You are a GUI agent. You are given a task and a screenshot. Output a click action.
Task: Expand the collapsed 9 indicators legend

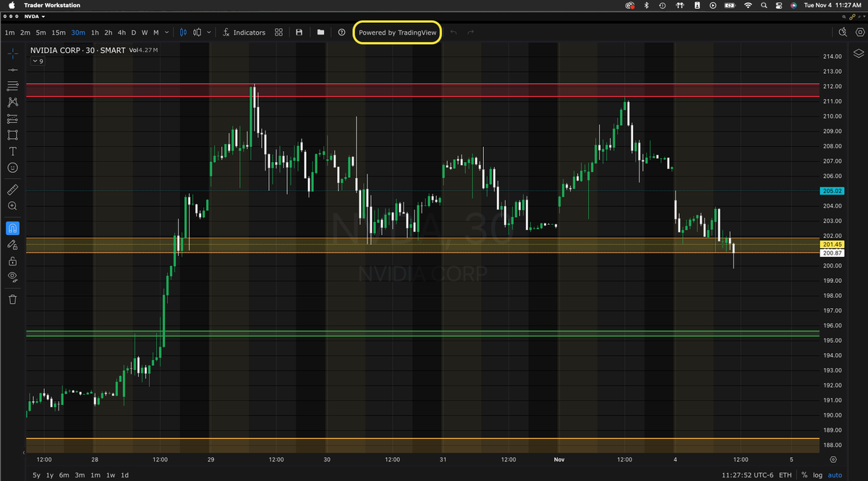(37, 61)
